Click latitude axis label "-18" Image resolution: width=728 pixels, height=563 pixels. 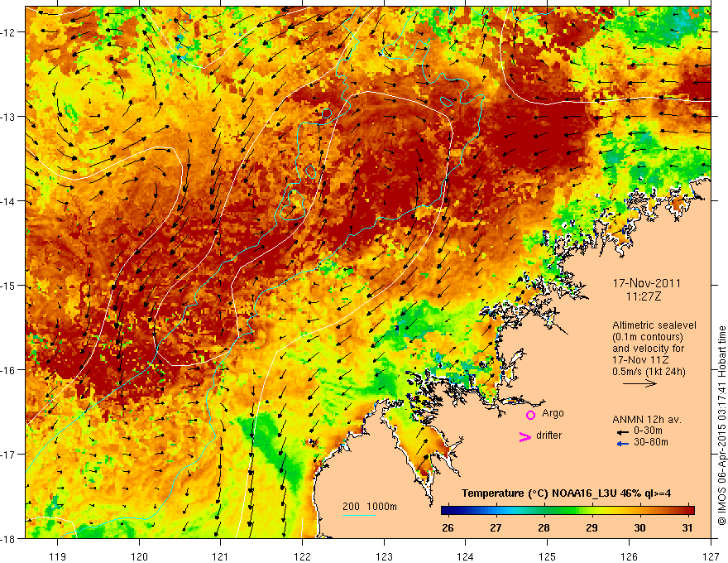tap(9, 539)
